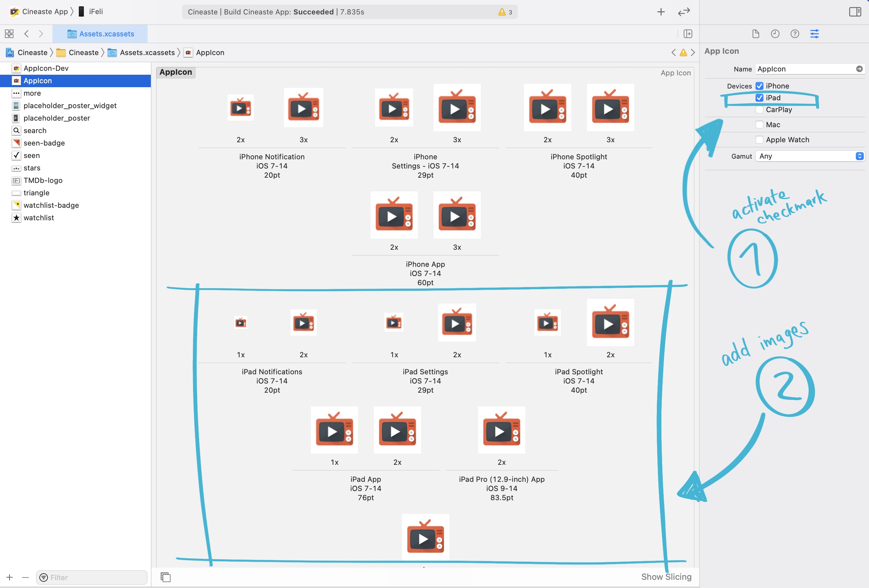This screenshot has height=588, width=869.
Task: Click the build status activity bar
Action: (x=350, y=12)
